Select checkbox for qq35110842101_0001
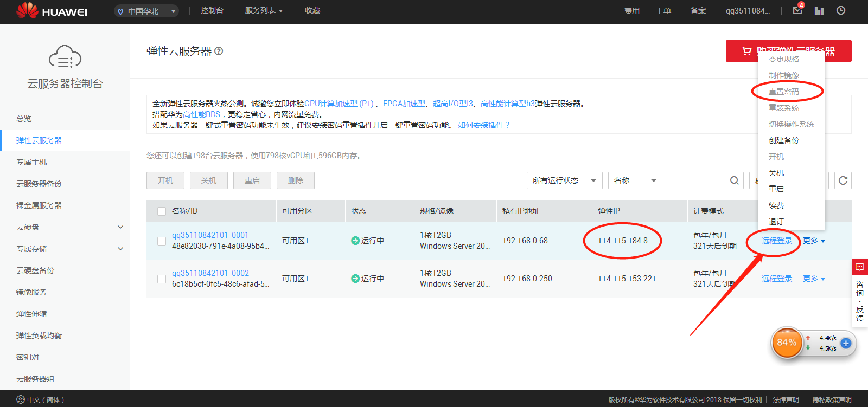Image resolution: width=868 pixels, height=407 pixels. pos(162,241)
